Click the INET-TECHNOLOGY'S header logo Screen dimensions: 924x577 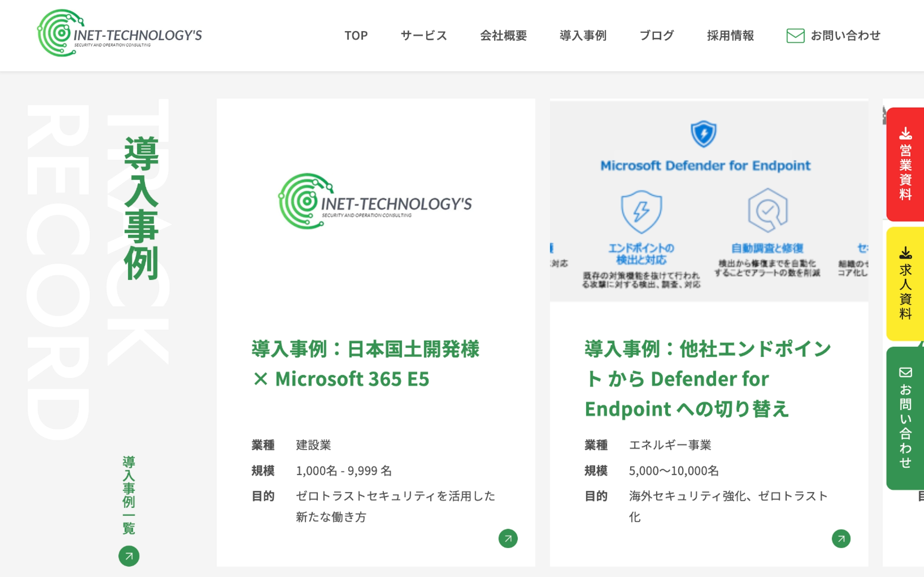(x=119, y=33)
